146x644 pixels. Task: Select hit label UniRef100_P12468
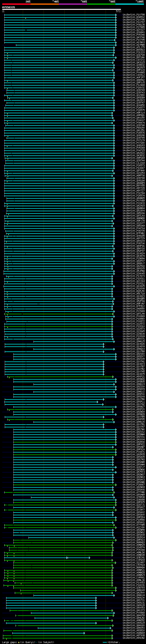tap(134, 85)
